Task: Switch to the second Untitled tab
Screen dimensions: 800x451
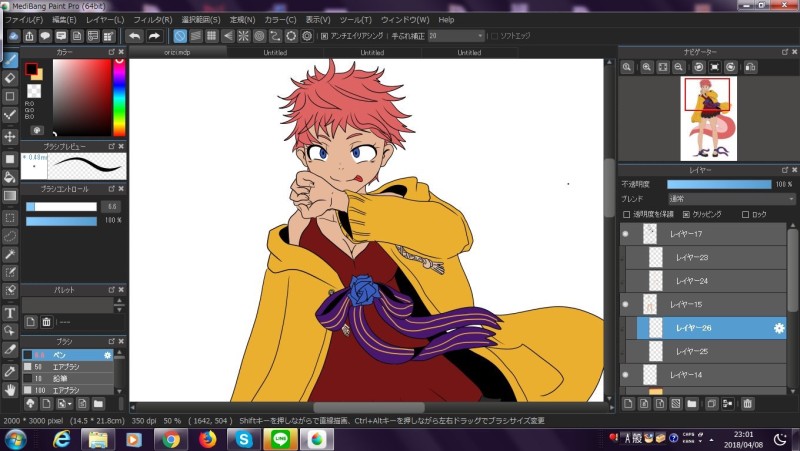Action: tap(372, 52)
